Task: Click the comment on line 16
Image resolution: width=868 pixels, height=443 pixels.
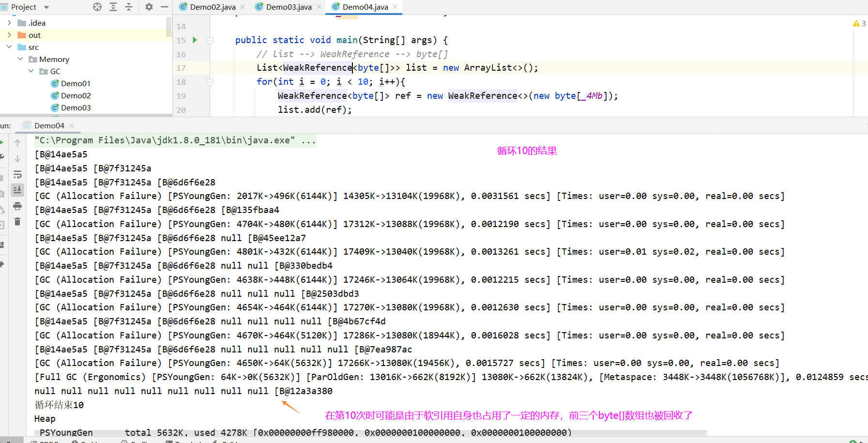Action: 352,54
